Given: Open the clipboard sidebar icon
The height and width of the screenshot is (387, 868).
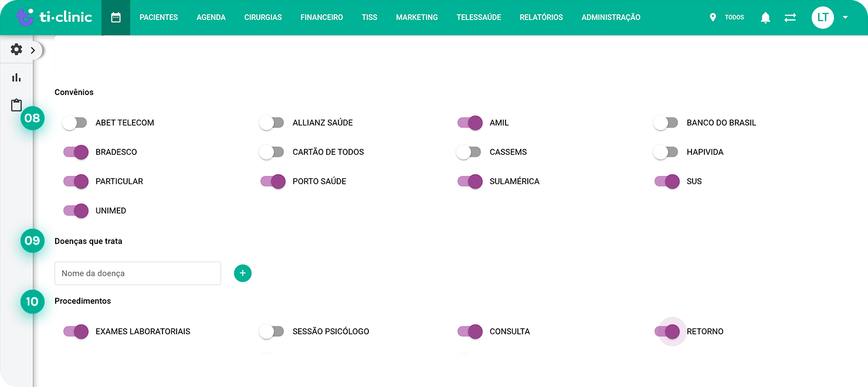Looking at the screenshot, I should tap(16, 105).
